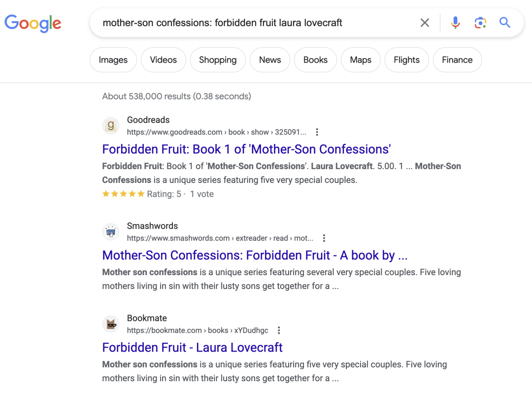
Task: Open the three-dot menu for Goodreads result
Action: [317, 132]
